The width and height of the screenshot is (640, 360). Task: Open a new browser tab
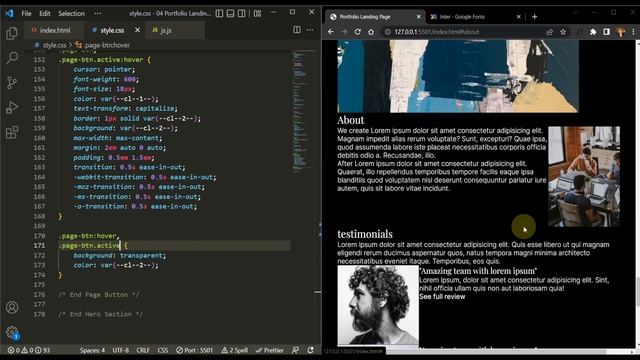tap(534, 17)
